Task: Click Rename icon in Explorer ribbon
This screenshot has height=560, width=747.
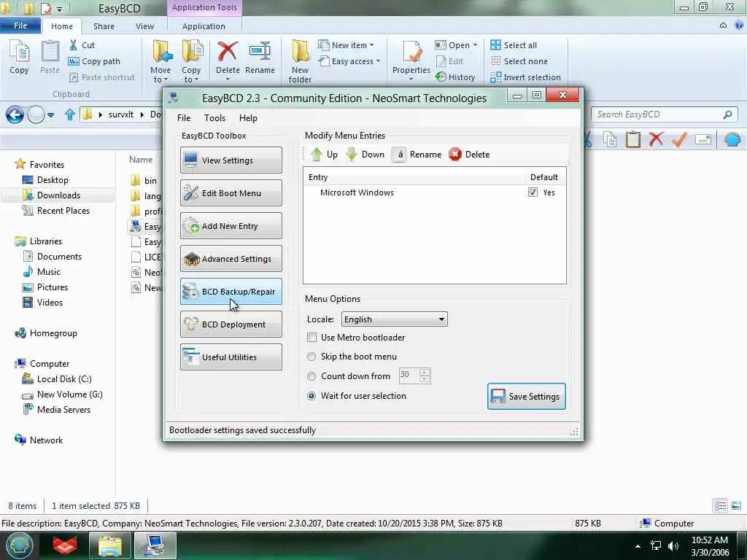Action: pyautogui.click(x=260, y=58)
